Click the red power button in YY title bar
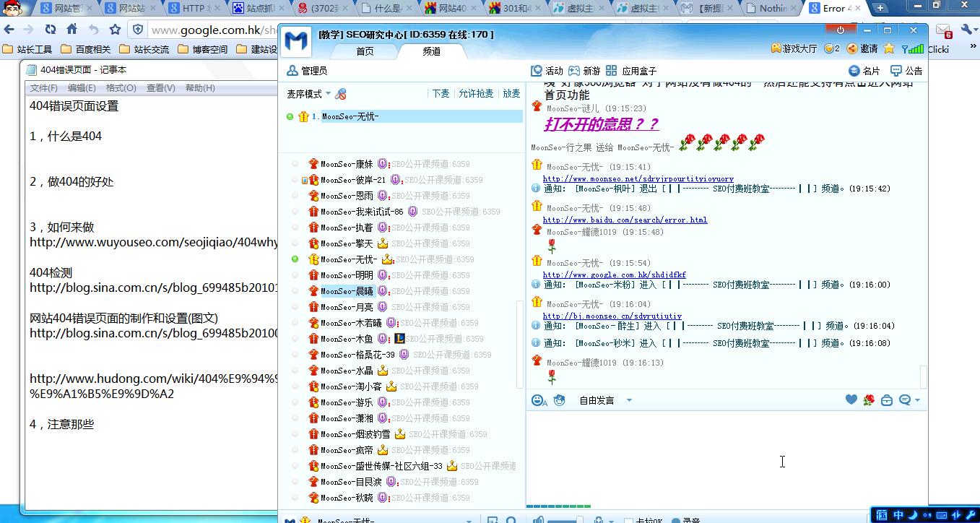 [841, 30]
